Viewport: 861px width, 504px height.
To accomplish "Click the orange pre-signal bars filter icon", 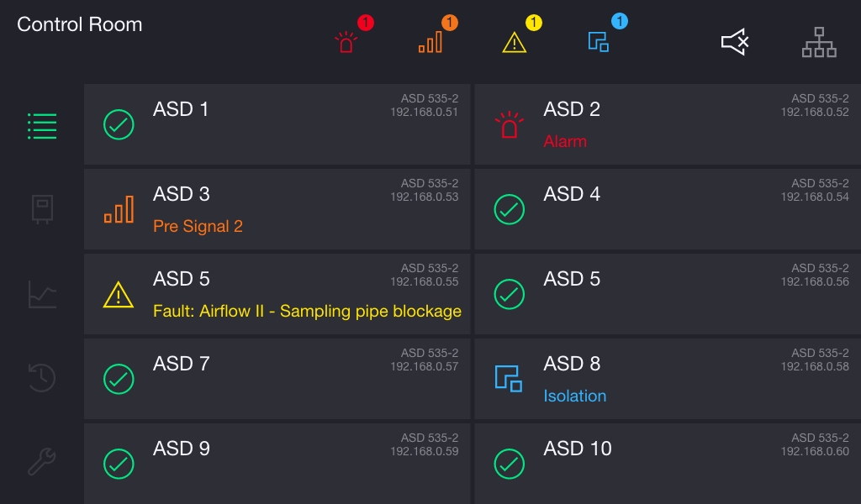I will pos(430,42).
